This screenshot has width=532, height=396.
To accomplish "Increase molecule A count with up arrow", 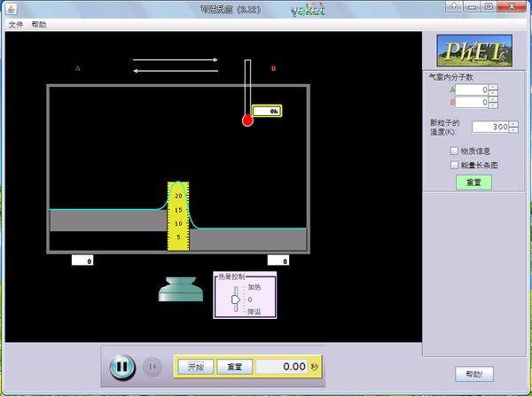I will pos(493,87).
